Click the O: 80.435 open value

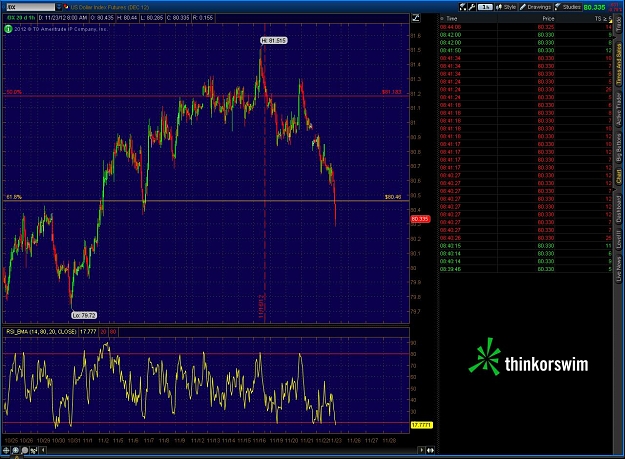click(x=102, y=18)
